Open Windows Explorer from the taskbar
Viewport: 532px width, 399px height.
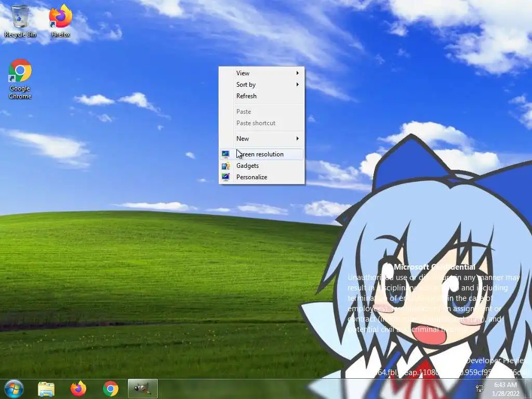pos(46,389)
